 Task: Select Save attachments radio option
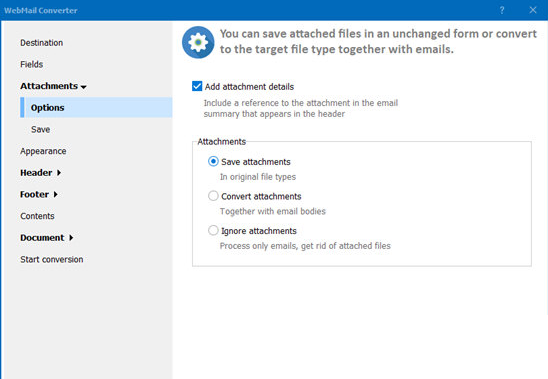pos(213,162)
